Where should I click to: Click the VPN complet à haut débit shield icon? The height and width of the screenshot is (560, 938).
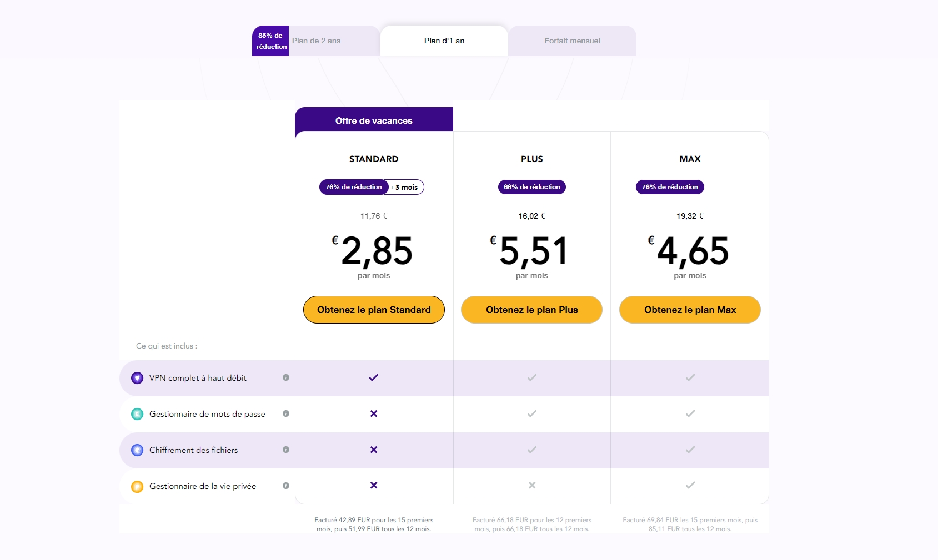(137, 378)
